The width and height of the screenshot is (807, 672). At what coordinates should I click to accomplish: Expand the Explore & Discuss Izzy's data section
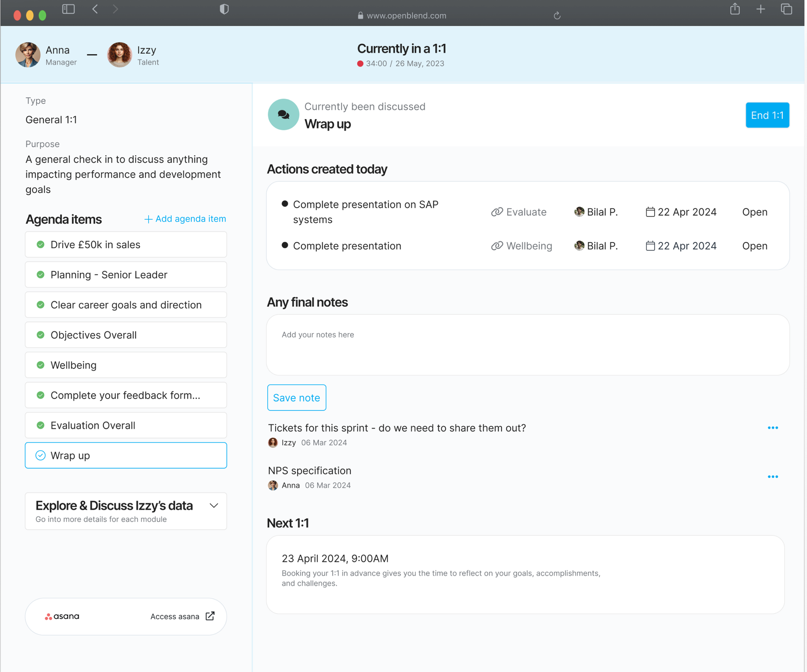[x=214, y=505]
